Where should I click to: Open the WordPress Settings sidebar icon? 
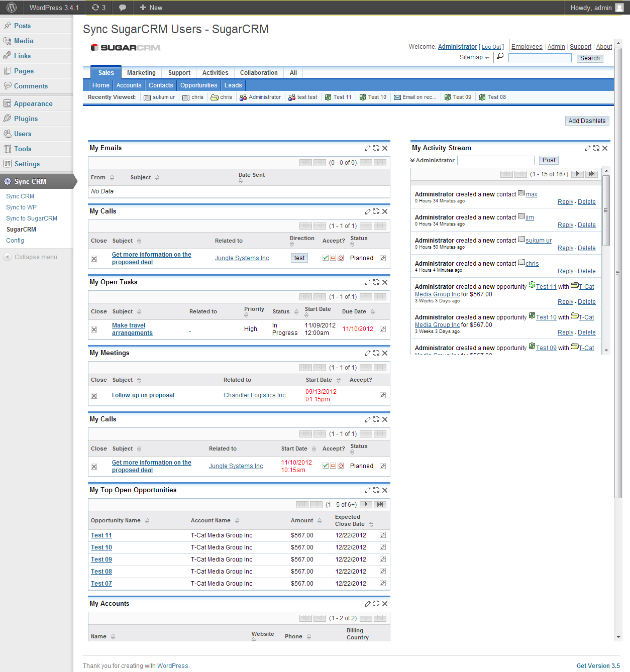8,164
